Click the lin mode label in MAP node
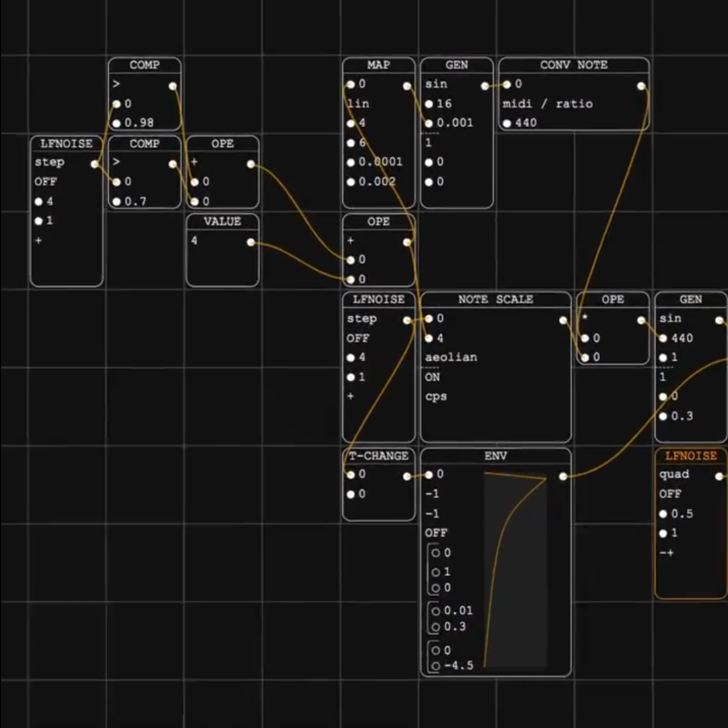This screenshot has width=728, height=728. click(358, 104)
